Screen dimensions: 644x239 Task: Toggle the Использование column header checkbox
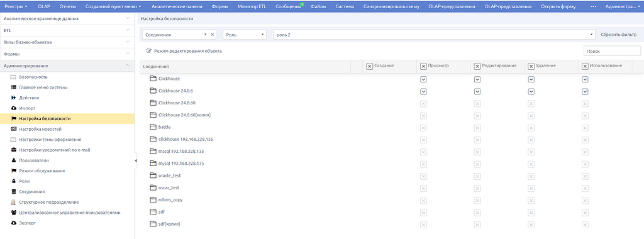coord(586,66)
